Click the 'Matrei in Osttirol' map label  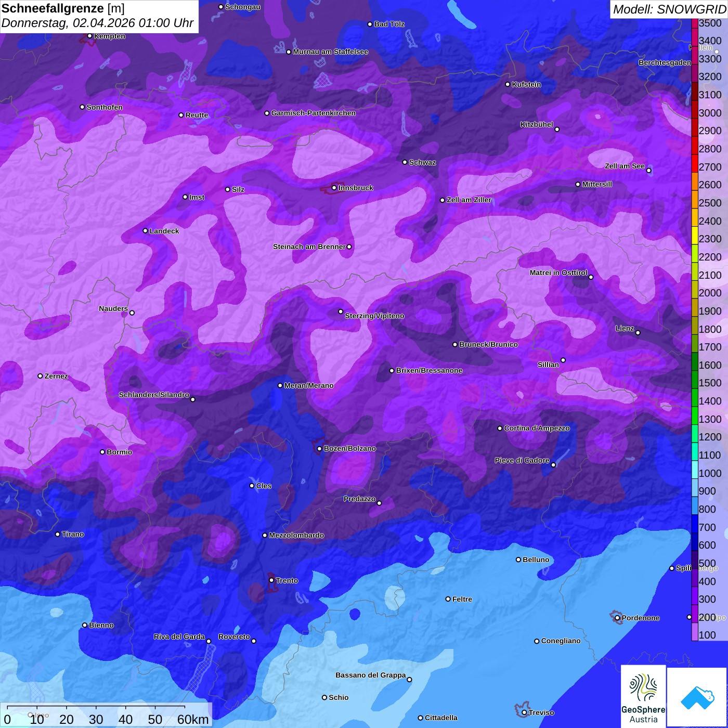point(558,272)
